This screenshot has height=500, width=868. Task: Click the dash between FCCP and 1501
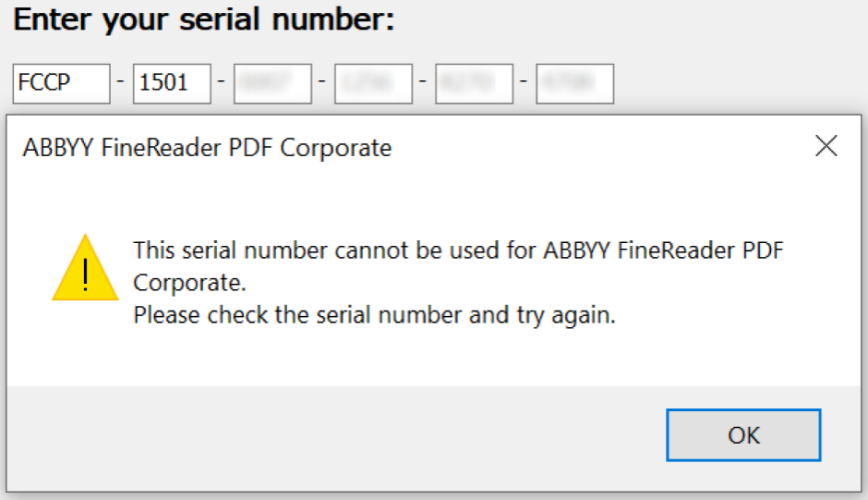point(121,82)
